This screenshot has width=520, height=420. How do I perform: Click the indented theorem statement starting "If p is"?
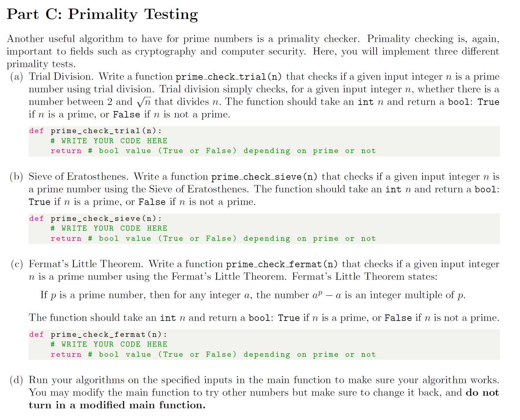pos(252,295)
